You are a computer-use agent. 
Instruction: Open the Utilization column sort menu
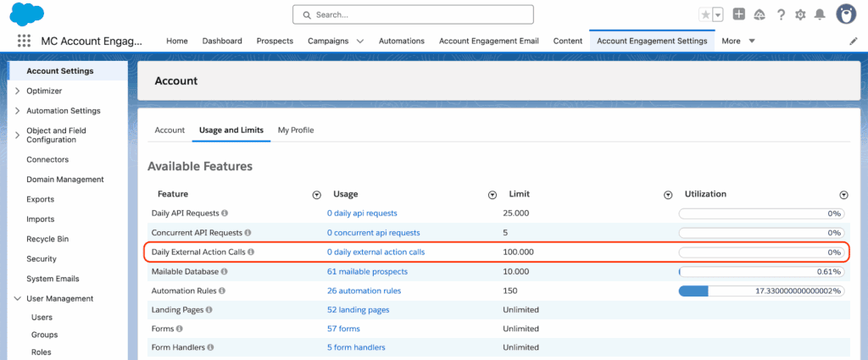[843, 195]
